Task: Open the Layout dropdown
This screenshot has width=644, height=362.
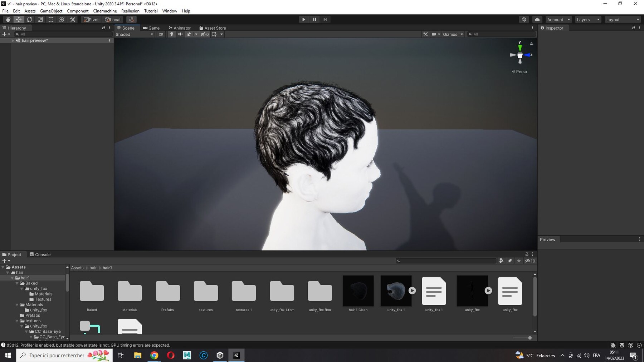Action: click(623, 20)
